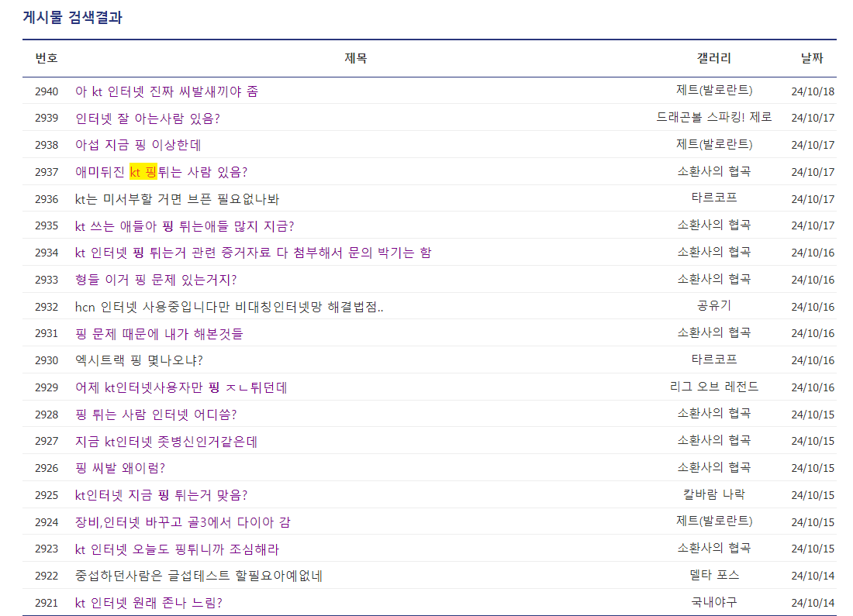
Task: Click date 24/10/17 in row 2939
Action: (x=813, y=118)
